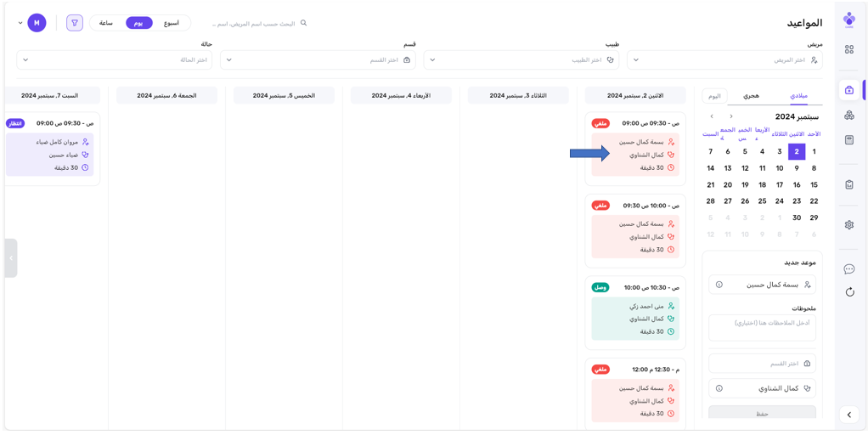Open the chat messages sidebar icon
Image resolution: width=868 pixels, height=435 pixels.
pyautogui.click(x=848, y=269)
